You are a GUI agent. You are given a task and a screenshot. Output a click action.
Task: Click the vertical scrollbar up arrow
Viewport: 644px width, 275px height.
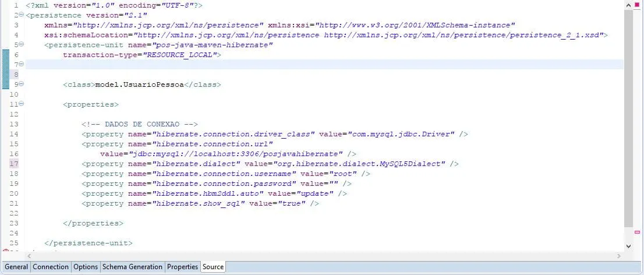coord(628,5)
